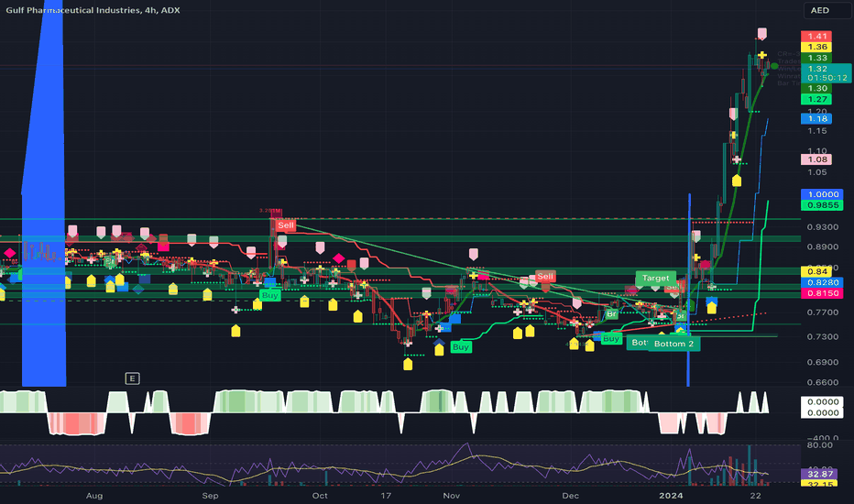The image size is (854, 504).
Task: Select the pink 0.8150 price label
Action: [x=823, y=293]
